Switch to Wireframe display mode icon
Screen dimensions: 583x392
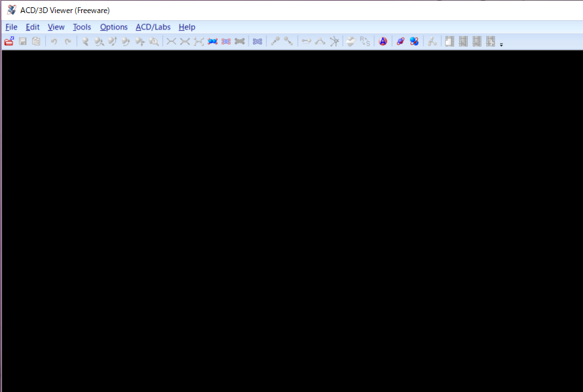[171, 41]
